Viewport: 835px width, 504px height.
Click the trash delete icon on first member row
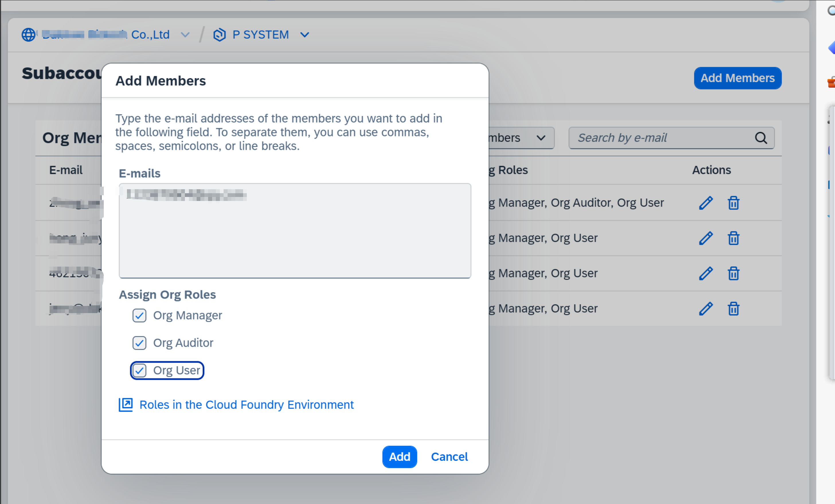tap(734, 202)
